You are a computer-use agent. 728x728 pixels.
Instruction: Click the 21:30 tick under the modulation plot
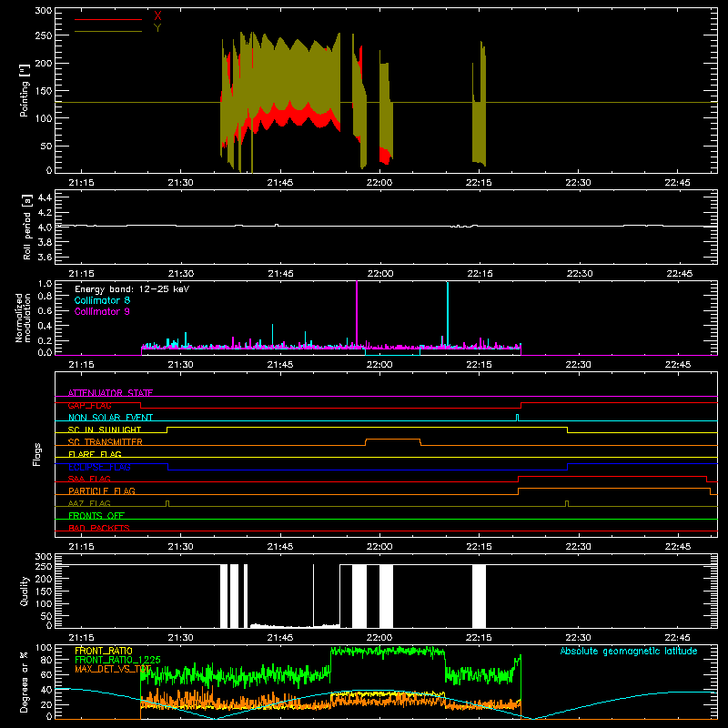point(180,365)
